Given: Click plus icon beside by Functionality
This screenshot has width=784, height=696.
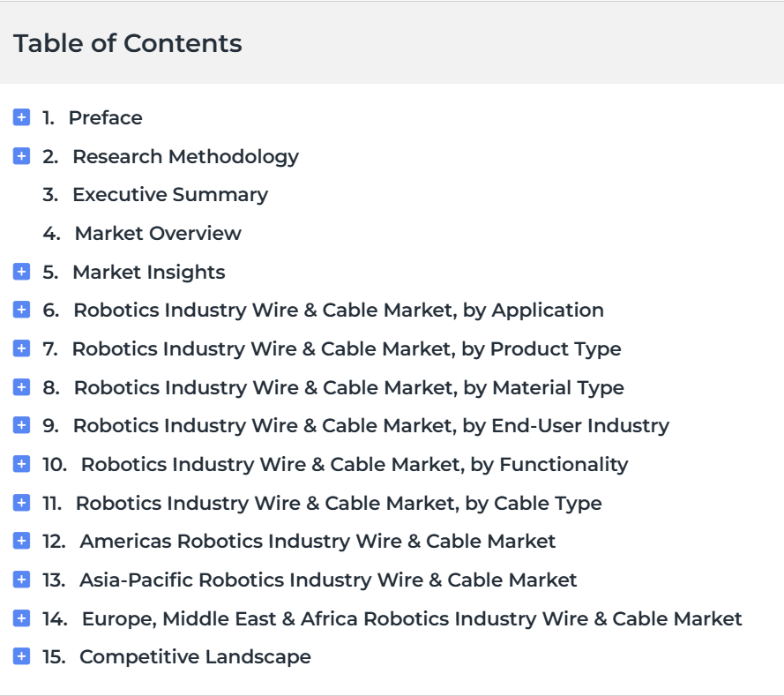Looking at the screenshot, I should [x=21, y=463].
